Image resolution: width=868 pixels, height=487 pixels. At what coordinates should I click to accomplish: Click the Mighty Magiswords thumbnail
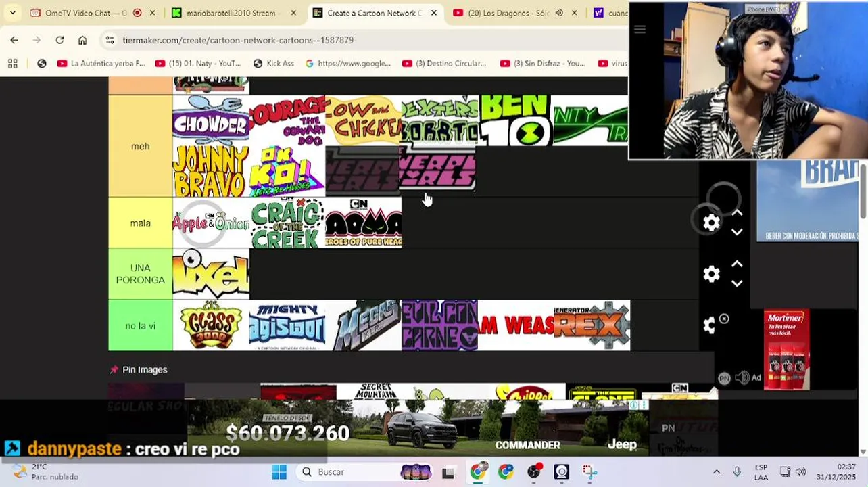(287, 325)
